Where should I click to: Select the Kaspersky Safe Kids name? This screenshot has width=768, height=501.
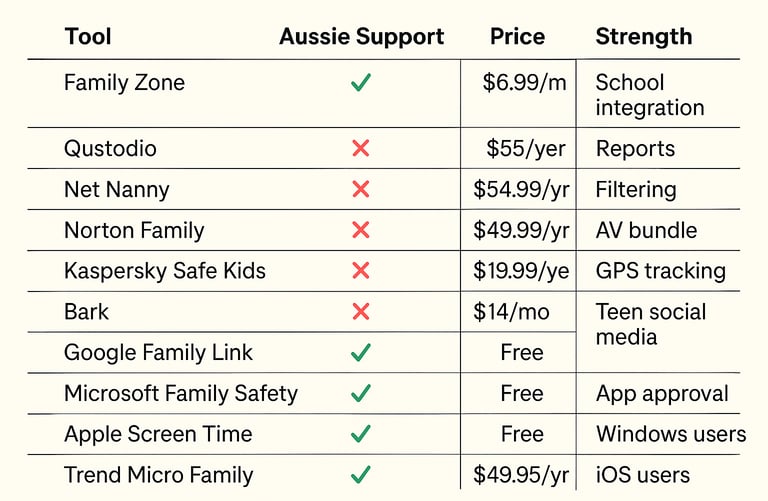coord(165,271)
